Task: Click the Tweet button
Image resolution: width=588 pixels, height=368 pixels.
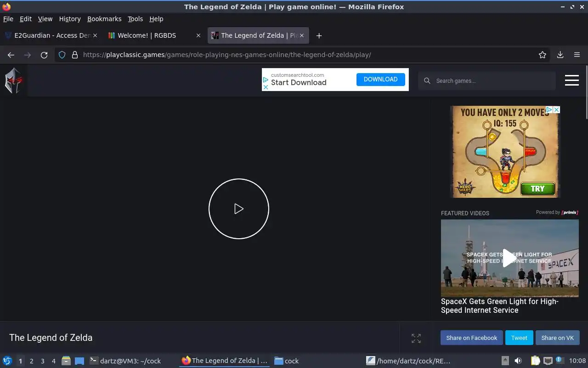Action: point(519,338)
